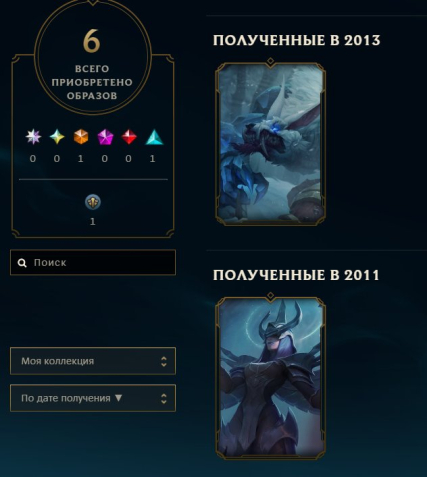The height and width of the screenshot is (477, 427).
Task: Open the ice creature skin card from 2013
Action: [270, 142]
